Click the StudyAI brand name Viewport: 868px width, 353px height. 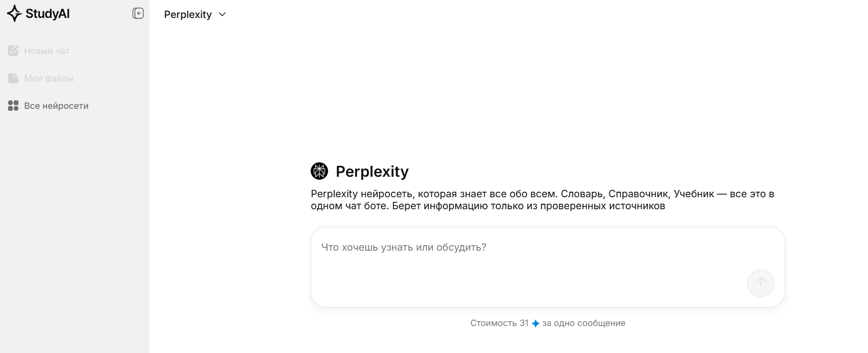[x=48, y=13]
